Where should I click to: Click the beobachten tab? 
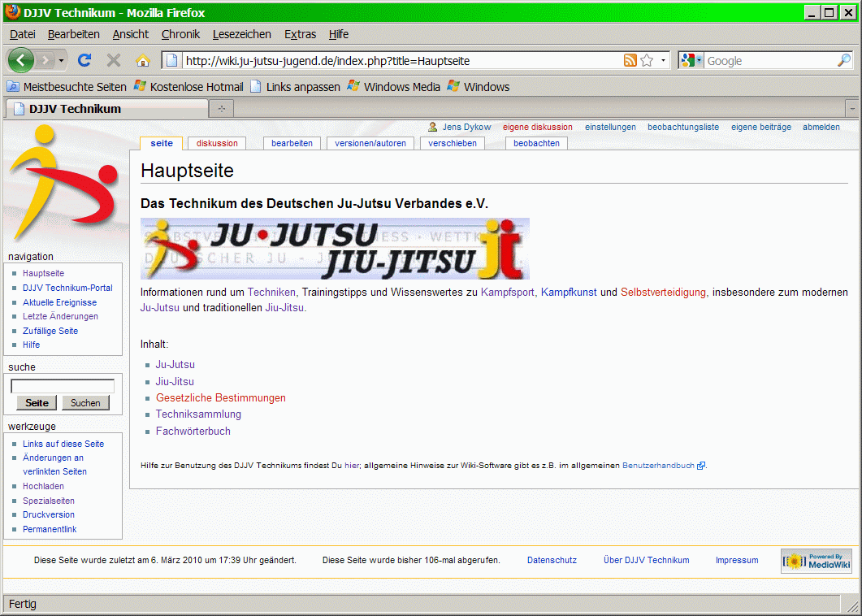(536, 143)
